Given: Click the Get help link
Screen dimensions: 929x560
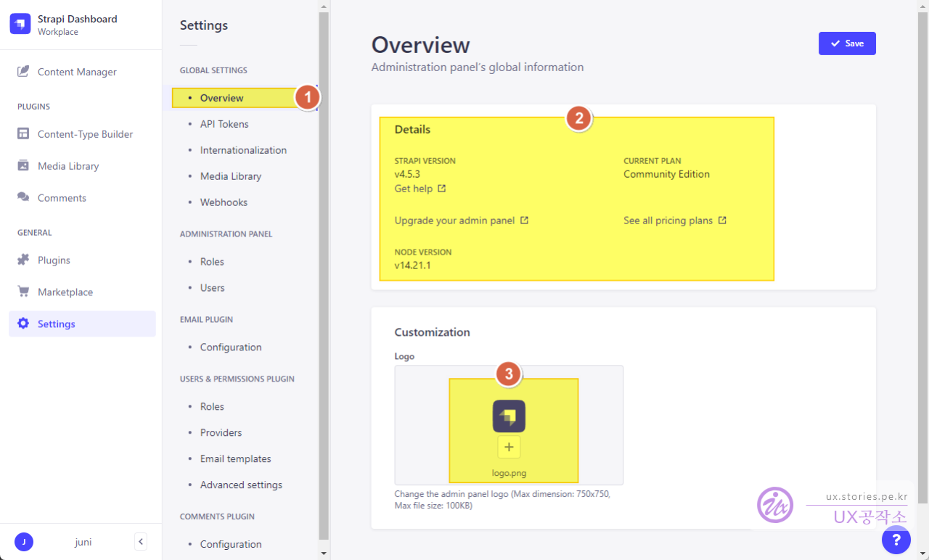Looking at the screenshot, I should point(414,189).
